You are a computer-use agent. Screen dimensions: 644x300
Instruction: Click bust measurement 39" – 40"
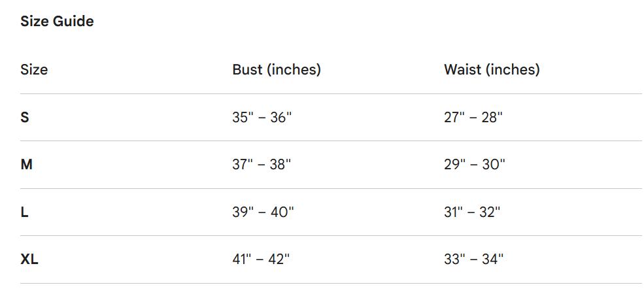263,212
